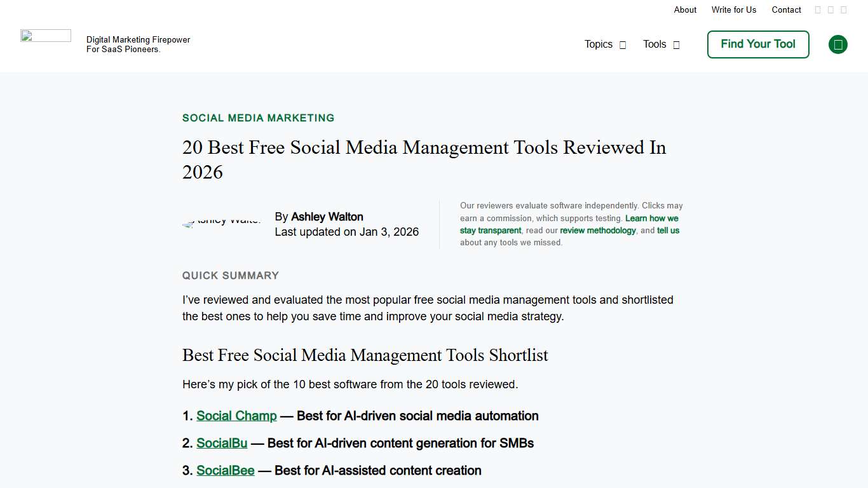The image size is (868, 488).
Task: Click the review methodology link
Action: click(598, 230)
